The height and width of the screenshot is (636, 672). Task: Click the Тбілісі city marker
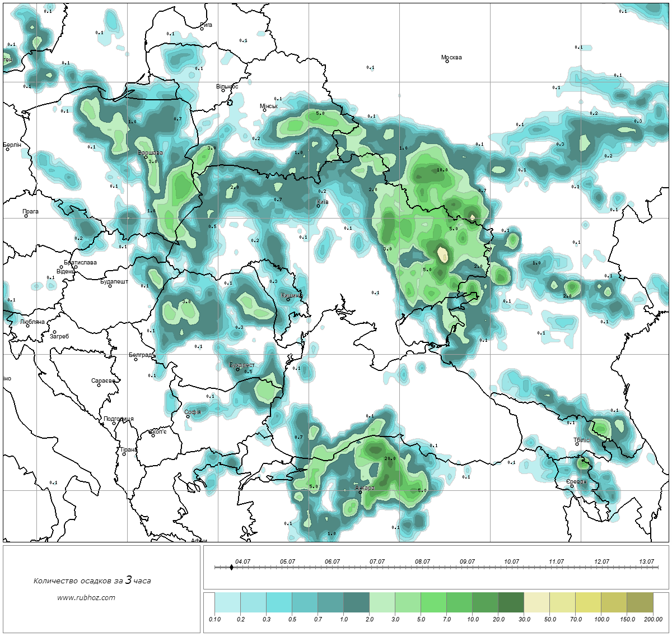[577, 444]
